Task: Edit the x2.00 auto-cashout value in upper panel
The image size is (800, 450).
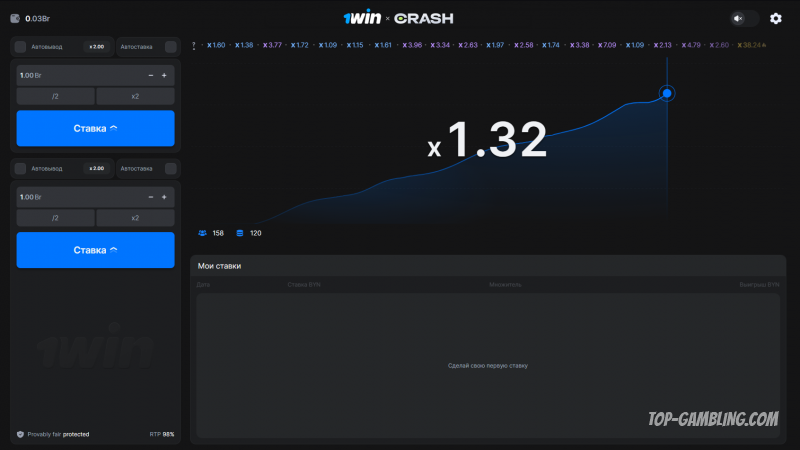Action: point(96,47)
